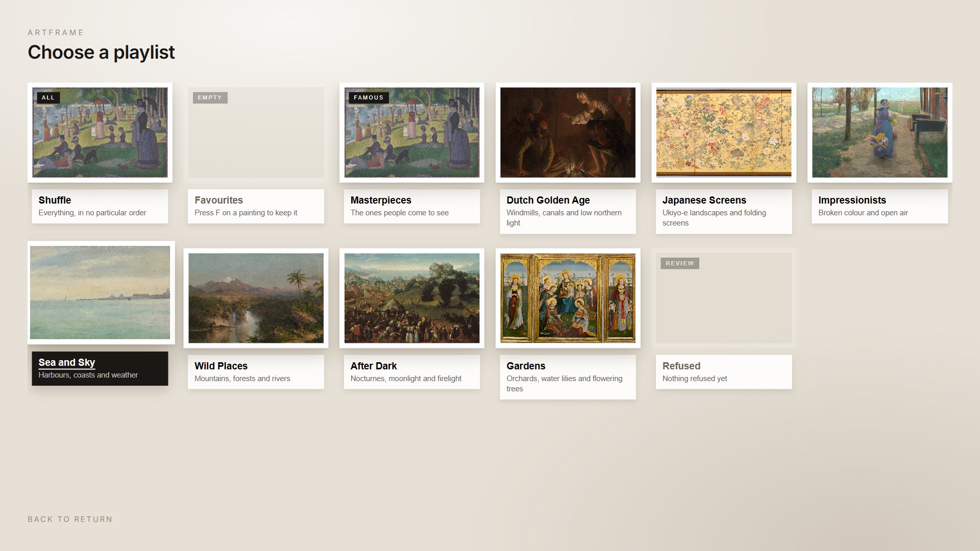
Task: Click 'Nothing refused yet' text
Action: [695, 379]
